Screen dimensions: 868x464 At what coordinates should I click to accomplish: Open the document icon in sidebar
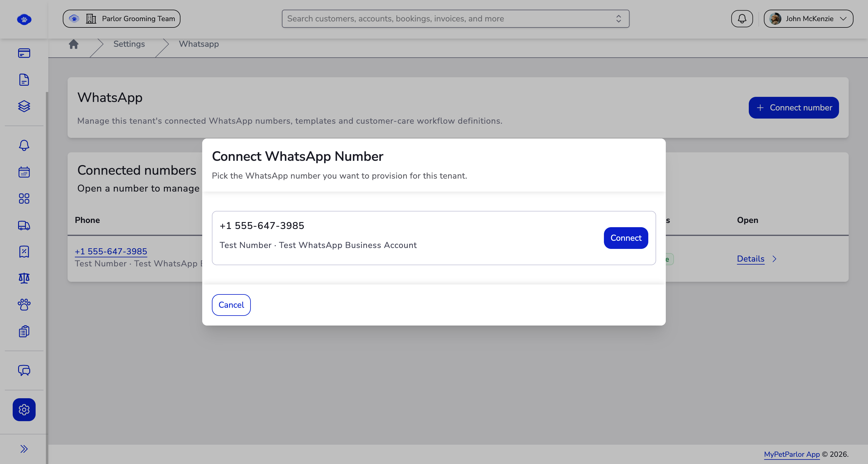pos(24,80)
